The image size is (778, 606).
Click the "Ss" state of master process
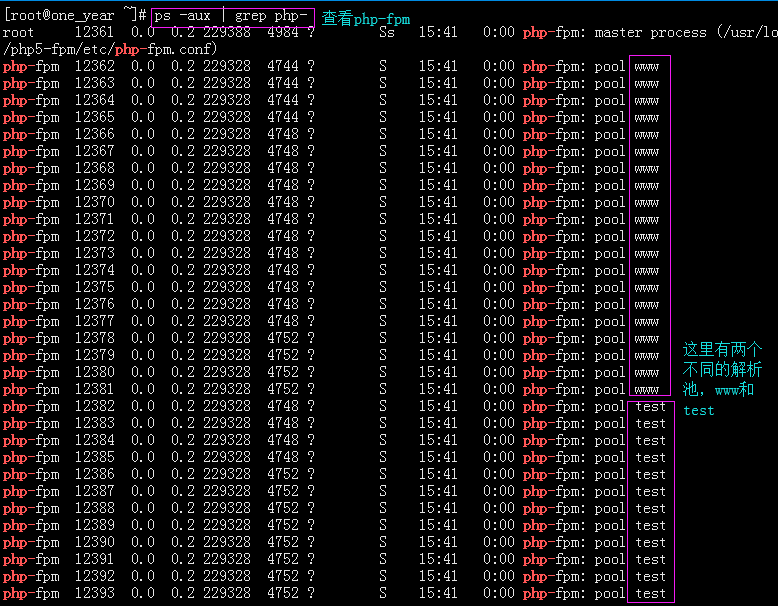pyautogui.click(x=387, y=33)
